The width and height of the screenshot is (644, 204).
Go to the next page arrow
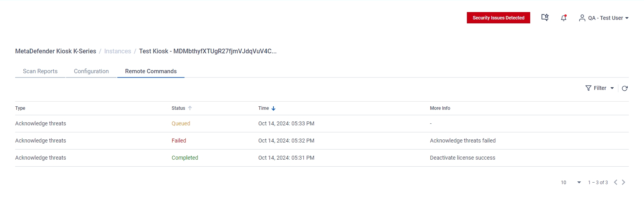(623, 182)
